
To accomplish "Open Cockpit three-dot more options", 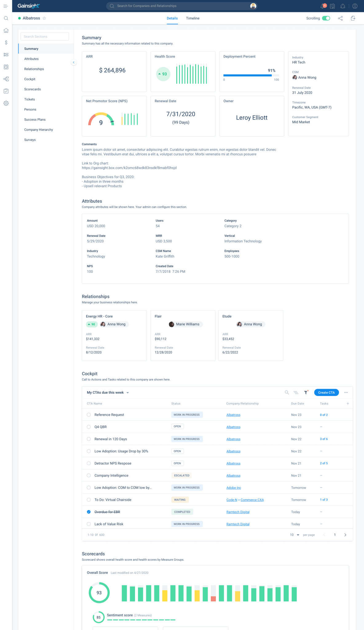I will click(346, 393).
